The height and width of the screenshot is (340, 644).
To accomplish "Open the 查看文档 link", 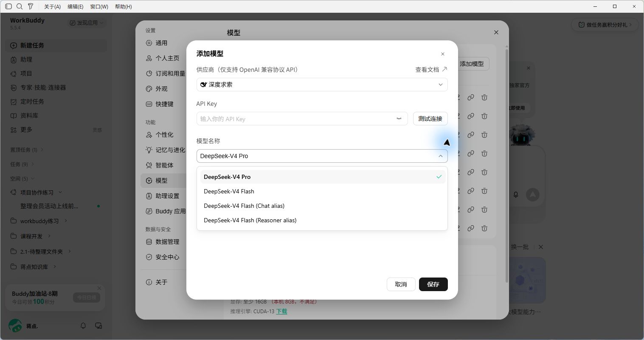I will [x=431, y=69].
